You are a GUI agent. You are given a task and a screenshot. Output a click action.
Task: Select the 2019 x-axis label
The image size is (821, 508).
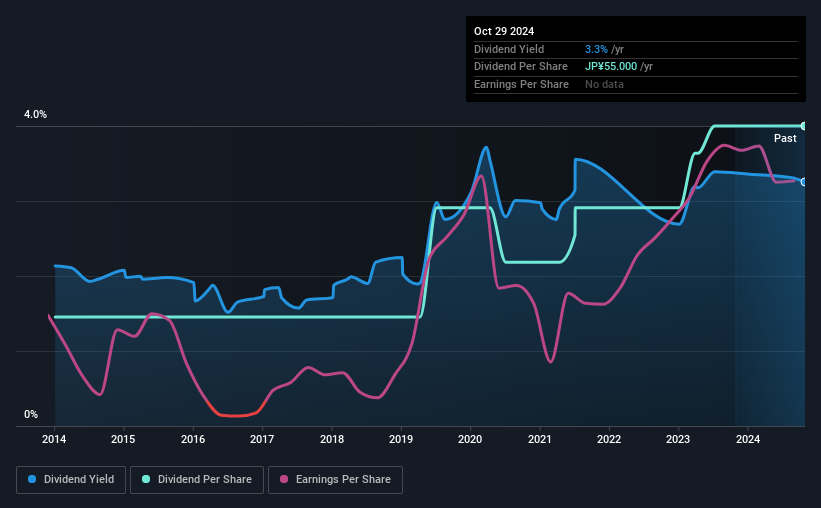(x=401, y=439)
